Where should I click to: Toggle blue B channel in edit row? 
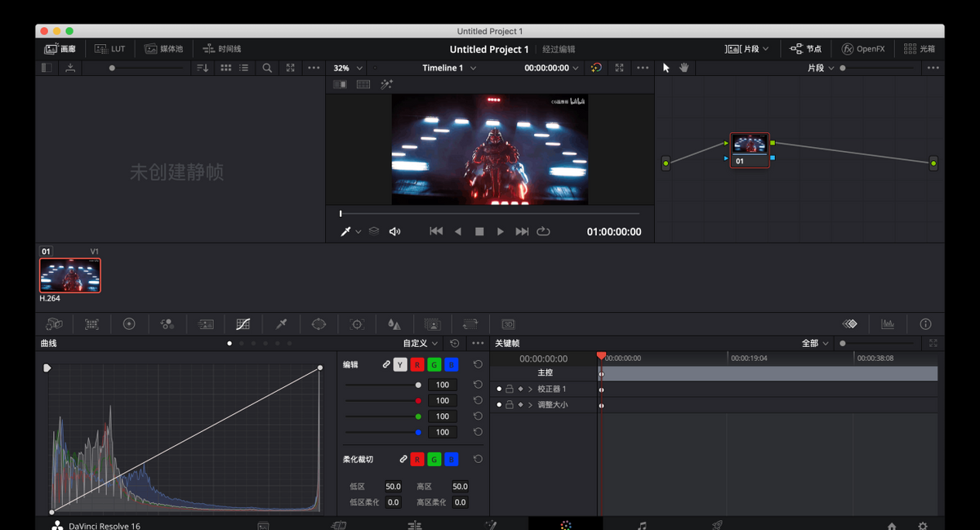point(452,364)
